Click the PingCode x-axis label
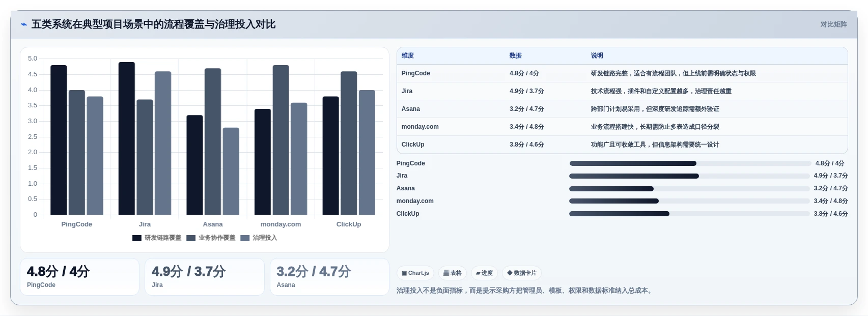 [x=77, y=224]
